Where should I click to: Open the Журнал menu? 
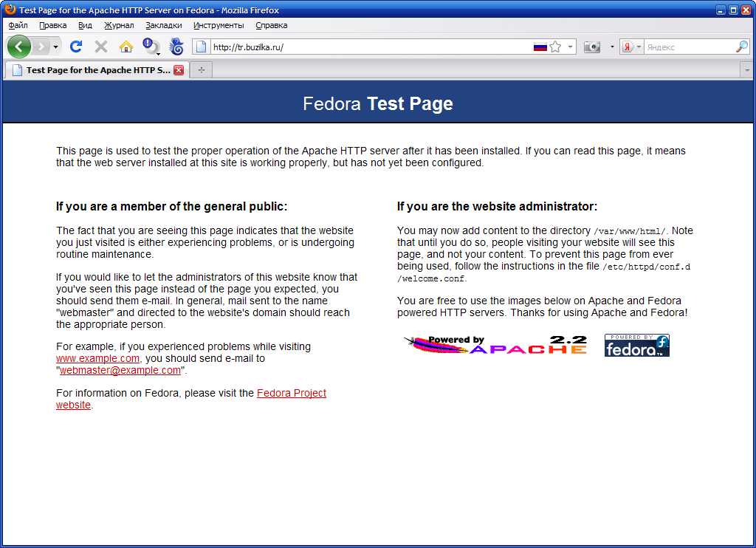click(119, 25)
